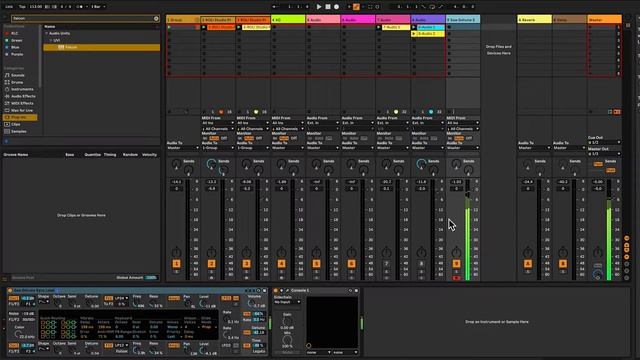Click the Tap tempo button
Image resolution: width=640 pixels, height=360 pixels.
tap(22, 7)
